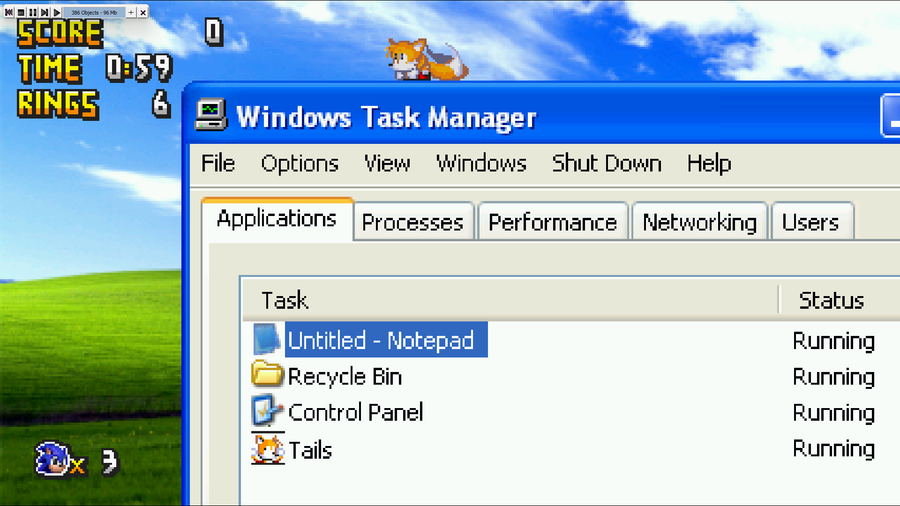
Task: Switch to the Performance tab
Action: click(552, 221)
